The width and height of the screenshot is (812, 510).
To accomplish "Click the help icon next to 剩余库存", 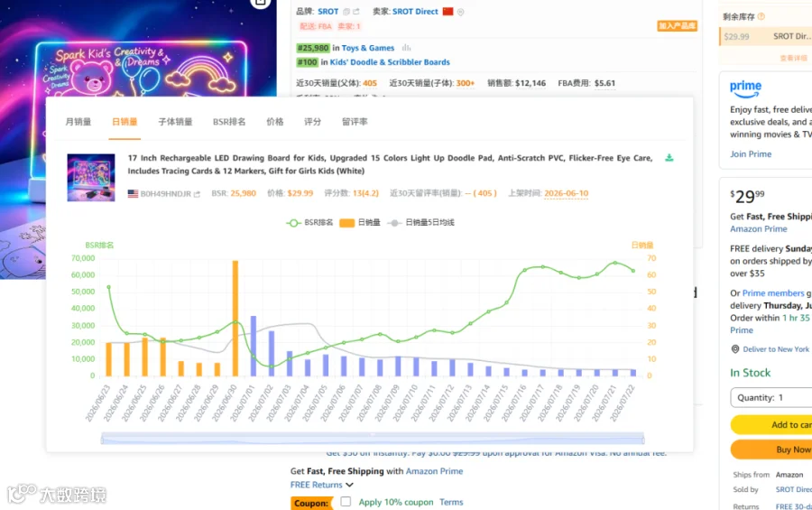I will 761,16.
